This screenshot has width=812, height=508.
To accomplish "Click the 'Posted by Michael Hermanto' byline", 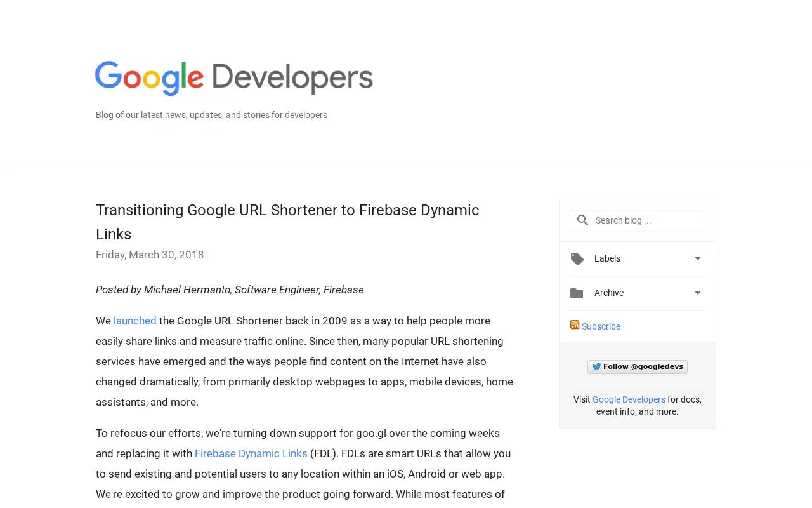I will pos(230,290).
